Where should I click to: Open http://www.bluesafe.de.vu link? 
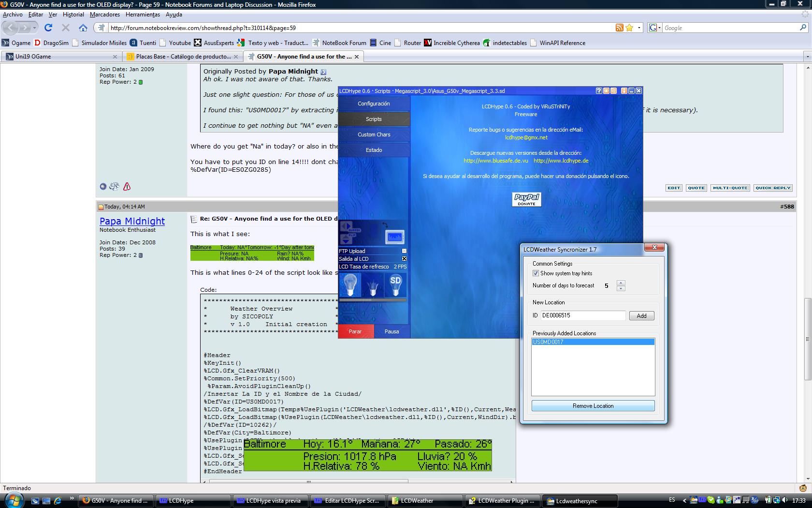(495, 161)
